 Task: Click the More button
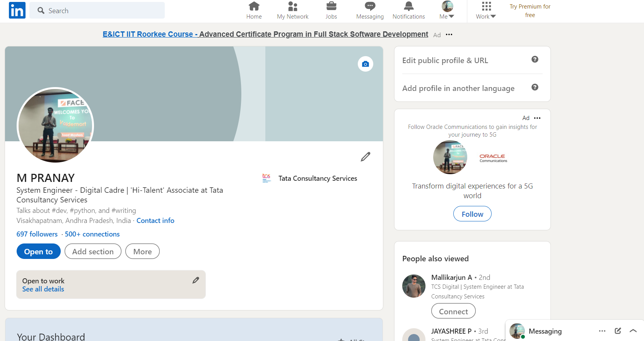(x=142, y=252)
